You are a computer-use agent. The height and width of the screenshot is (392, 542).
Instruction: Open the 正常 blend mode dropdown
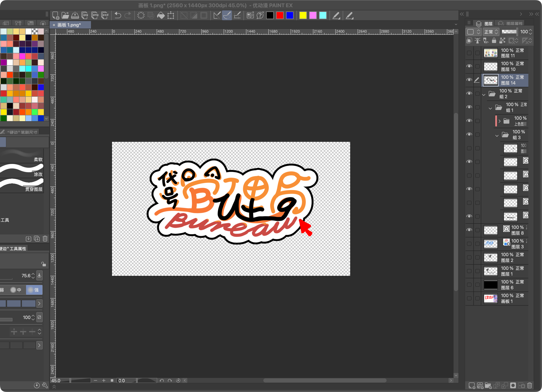(491, 32)
